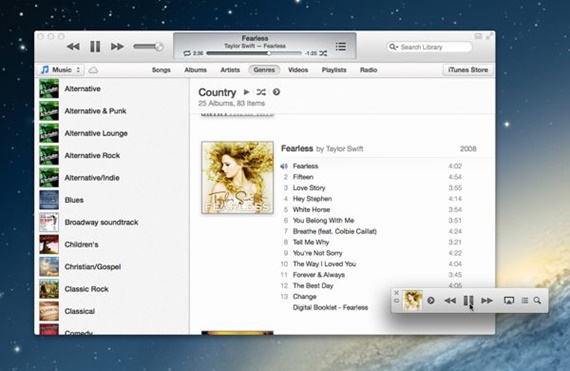
Task: Click rewind in the MiniPlayer
Action: [x=450, y=301]
